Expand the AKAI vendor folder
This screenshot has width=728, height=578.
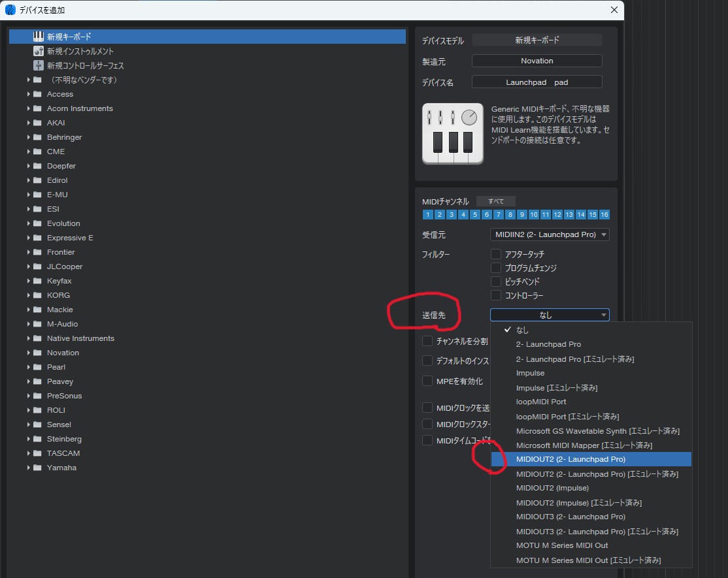29,123
